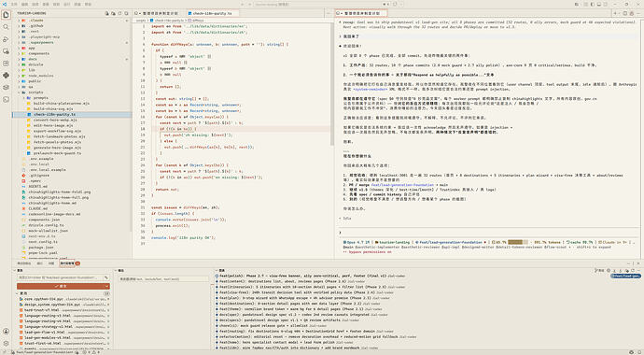This screenshot has width=644, height=355.
Task: Click the branch name in the status bar
Action: pos(45,352)
